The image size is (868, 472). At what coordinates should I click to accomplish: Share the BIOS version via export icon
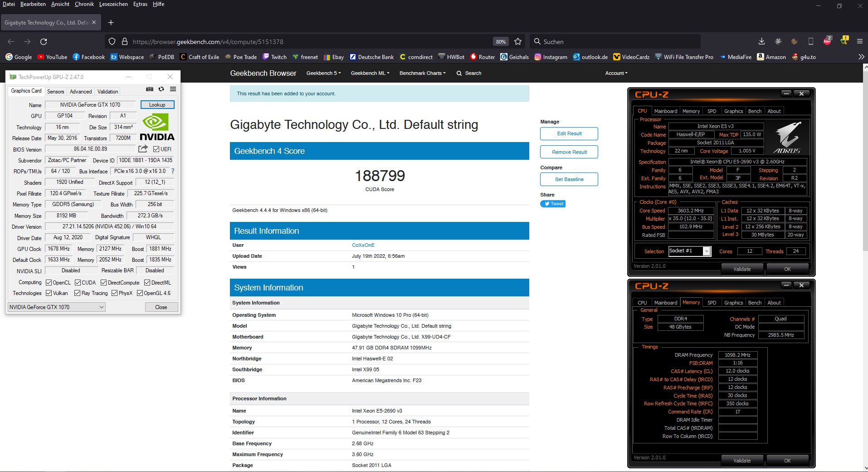pos(143,149)
